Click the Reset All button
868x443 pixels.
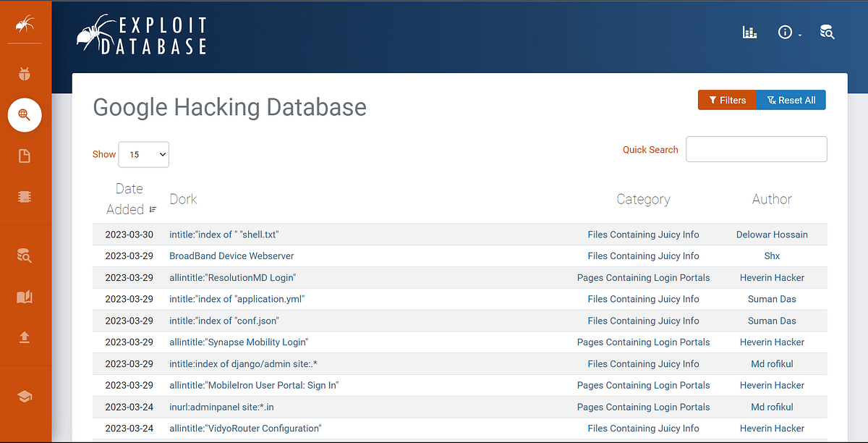(x=791, y=100)
